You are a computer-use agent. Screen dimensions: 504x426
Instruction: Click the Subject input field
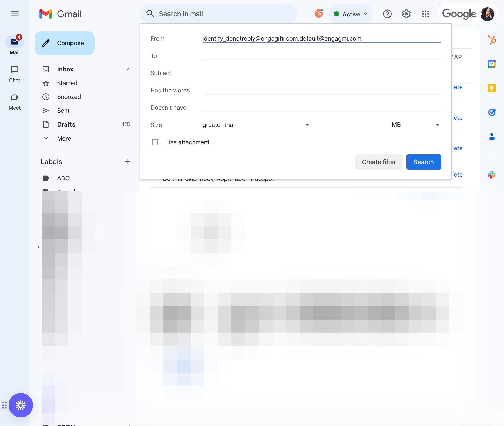click(322, 73)
